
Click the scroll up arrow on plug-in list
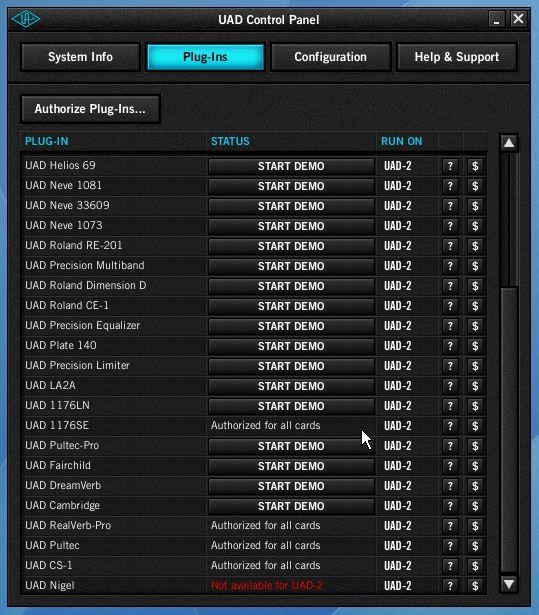pos(509,143)
